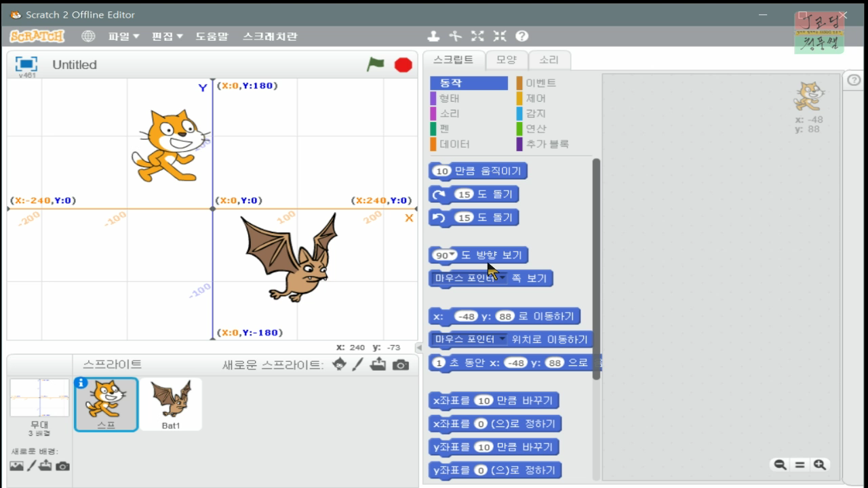The height and width of the screenshot is (488, 868).
Task: Click the language globe icon
Action: click(x=88, y=35)
